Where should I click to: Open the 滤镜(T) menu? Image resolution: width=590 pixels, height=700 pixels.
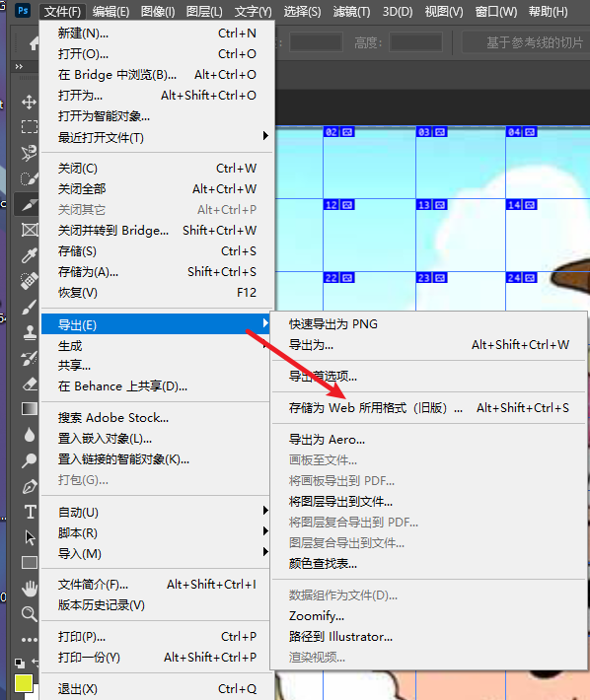pos(351,11)
